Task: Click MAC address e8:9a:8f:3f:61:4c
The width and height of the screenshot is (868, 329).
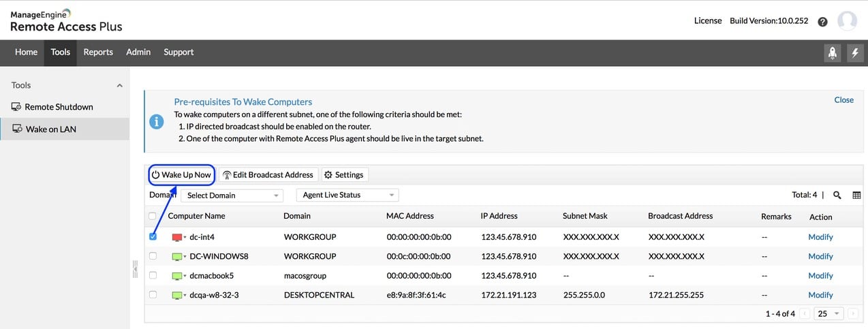Action: (416, 296)
